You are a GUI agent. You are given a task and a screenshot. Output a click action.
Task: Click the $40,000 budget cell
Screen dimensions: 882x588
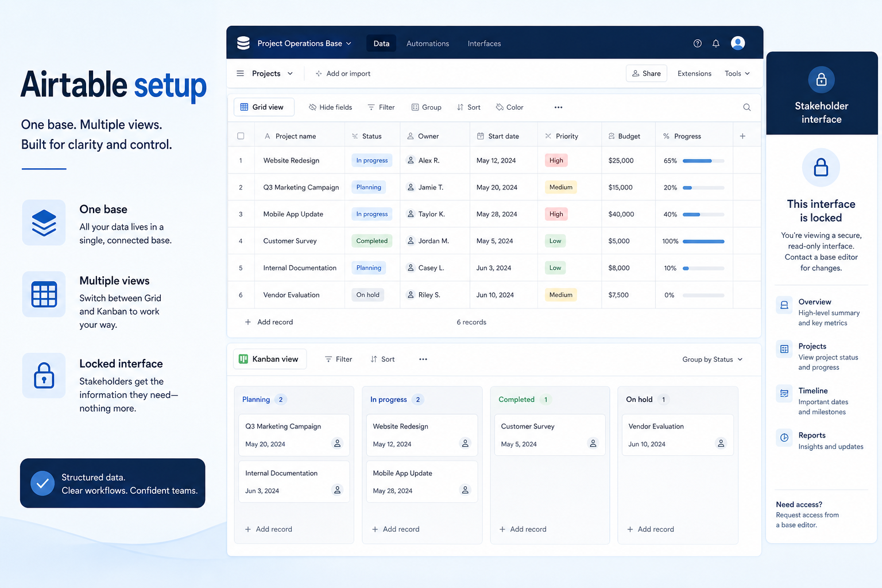(x=628, y=214)
